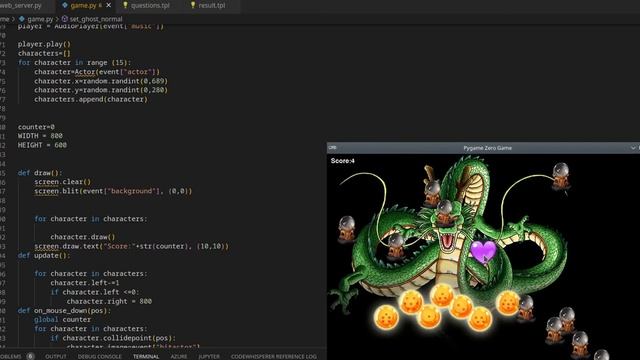Click the character=Actor(event["actor"]) line
This screenshot has width=640, height=360.
[x=97, y=72]
